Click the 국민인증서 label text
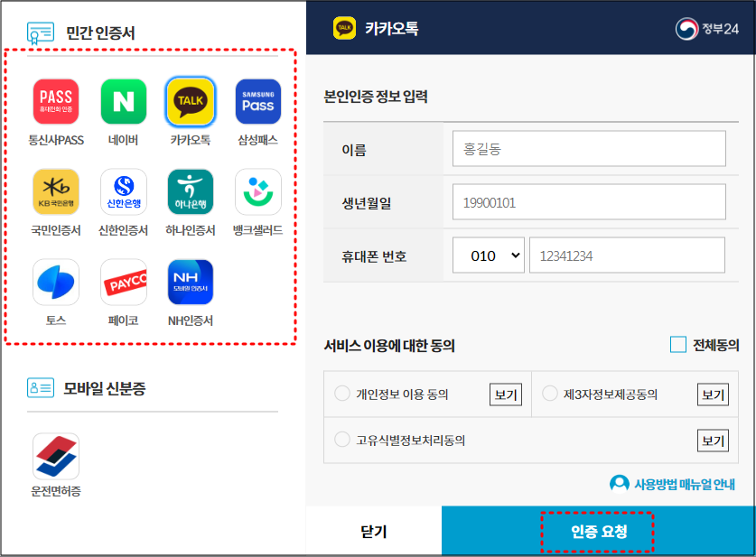This screenshot has height=557, width=756. [x=56, y=230]
